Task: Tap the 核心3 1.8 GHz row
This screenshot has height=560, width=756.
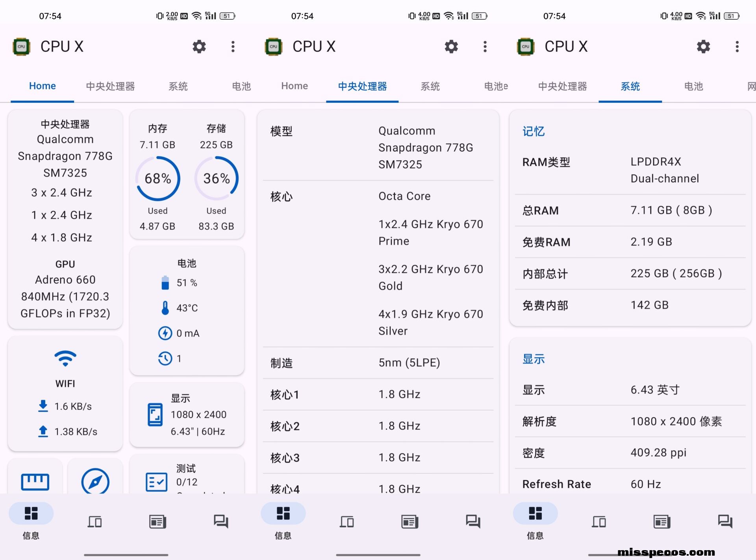Action: click(378, 457)
